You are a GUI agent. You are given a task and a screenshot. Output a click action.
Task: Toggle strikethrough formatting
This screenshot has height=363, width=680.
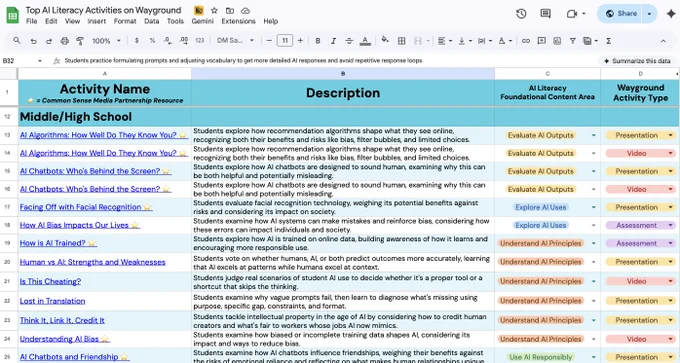click(x=349, y=41)
